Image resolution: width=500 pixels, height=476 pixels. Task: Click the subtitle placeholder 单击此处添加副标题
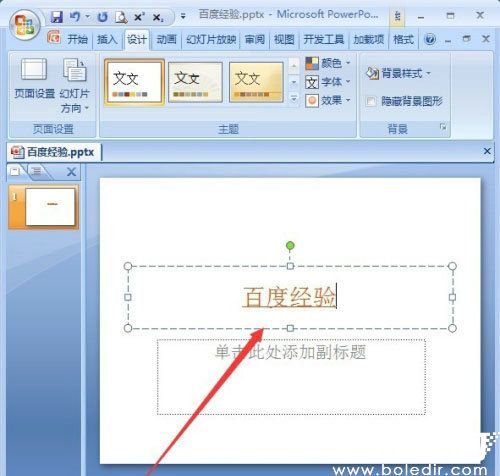pyautogui.click(x=290, y=352)
